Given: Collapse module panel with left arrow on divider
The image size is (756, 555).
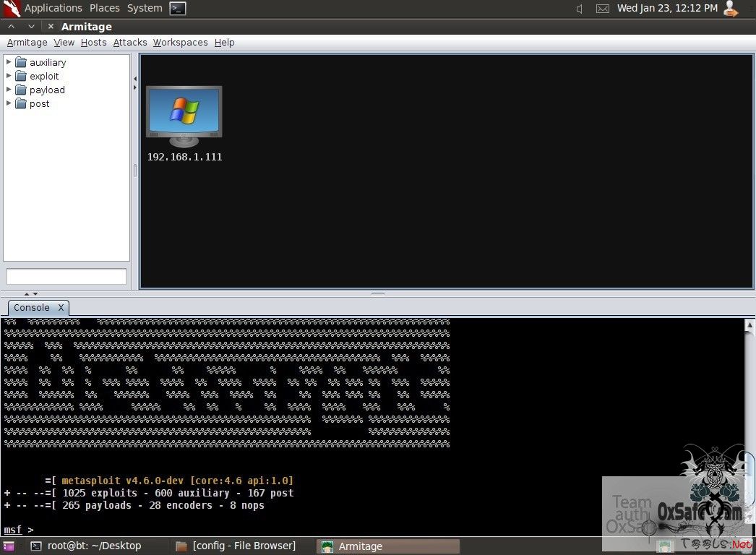Looking at the screenshot, I should coord(135,79).
